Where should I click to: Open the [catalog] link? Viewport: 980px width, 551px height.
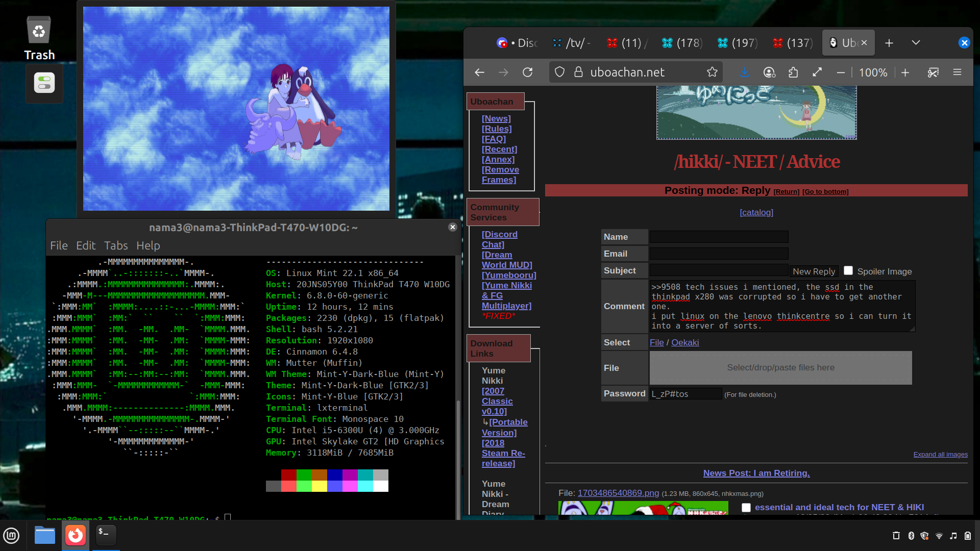coord(756,212)
